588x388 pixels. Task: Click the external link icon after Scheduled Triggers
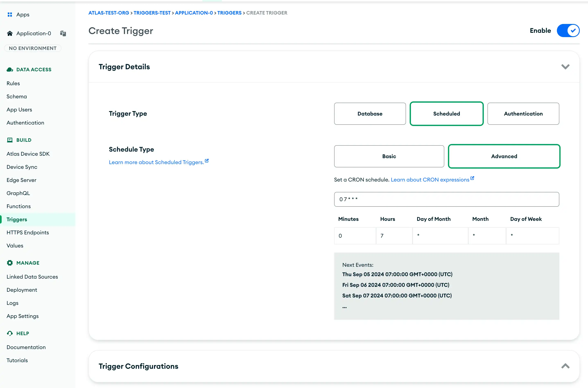click(207, 161)
